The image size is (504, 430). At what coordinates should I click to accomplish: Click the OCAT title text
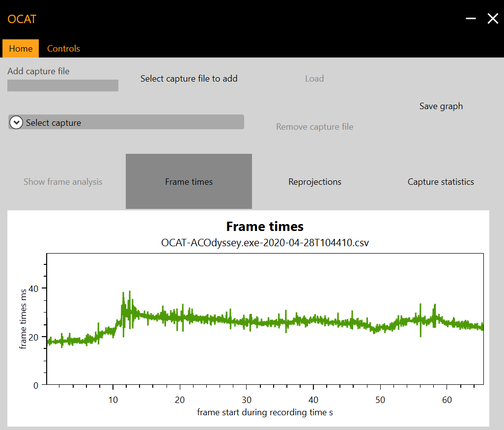click(x=22, y=20)
